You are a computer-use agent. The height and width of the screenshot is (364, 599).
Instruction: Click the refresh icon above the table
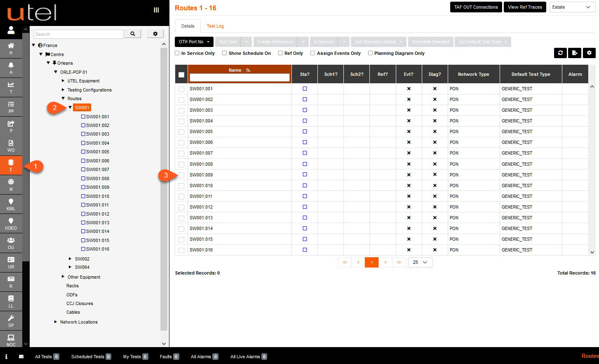point(560,53)
